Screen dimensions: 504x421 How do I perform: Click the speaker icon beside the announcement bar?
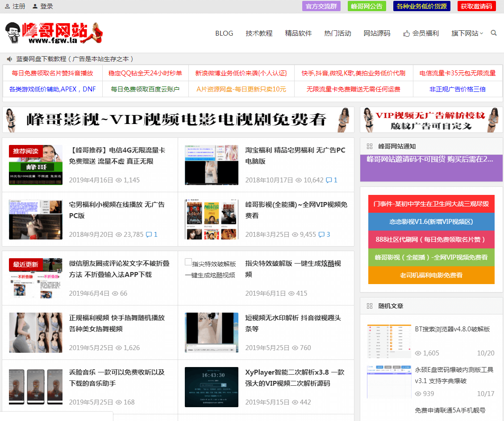(10, 59)
